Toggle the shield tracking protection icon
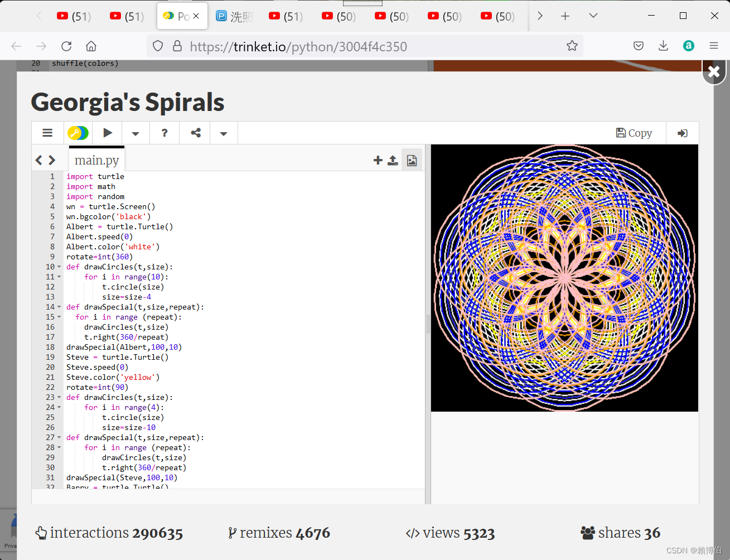730x560 pixels. point(158,46)
